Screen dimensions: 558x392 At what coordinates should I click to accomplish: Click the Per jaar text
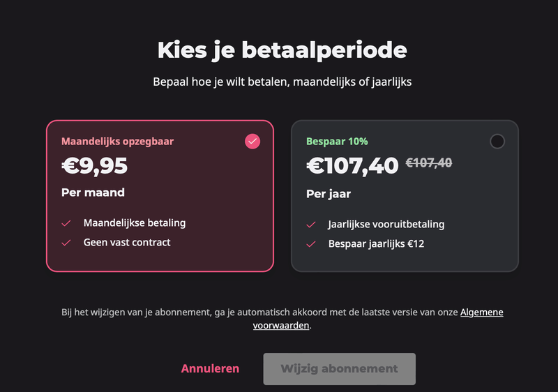pyautogui.click(x=329, y=193)
